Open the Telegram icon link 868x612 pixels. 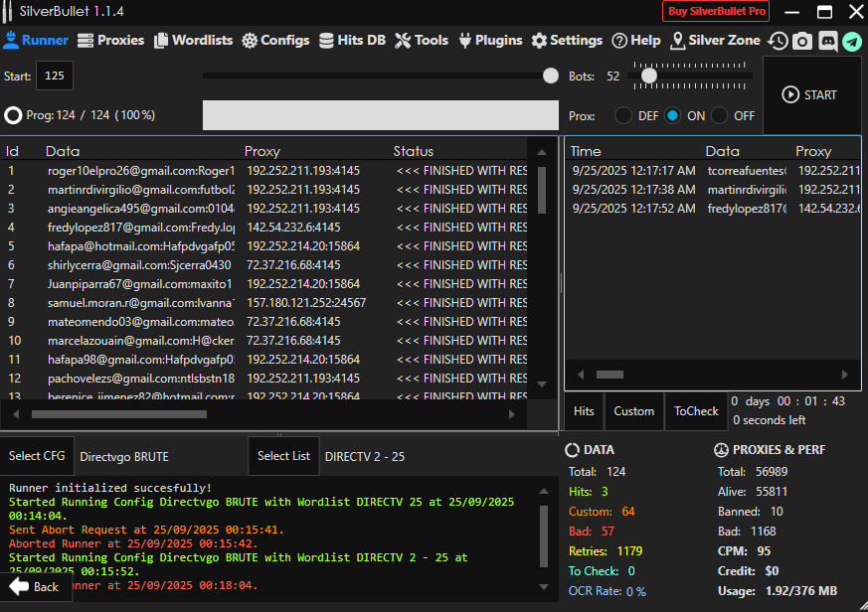tap(852, 41)
